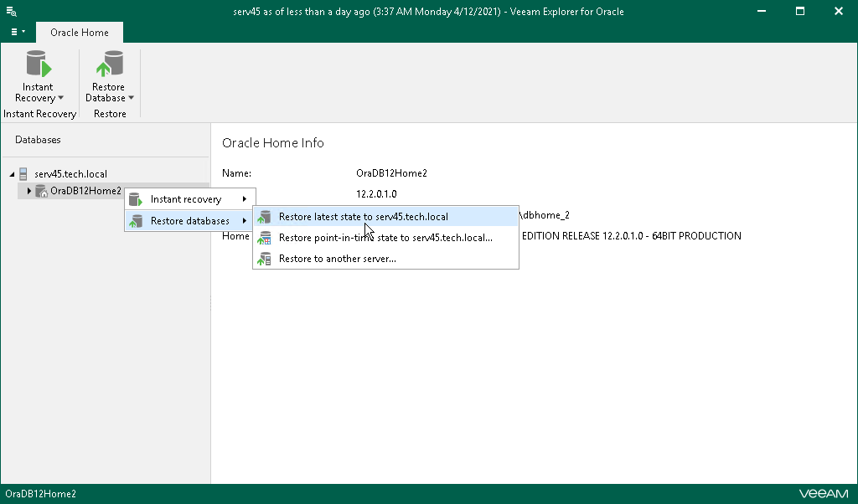Open the Restore Database dropdown arrow
858x504 pixels.
point(131,98)
